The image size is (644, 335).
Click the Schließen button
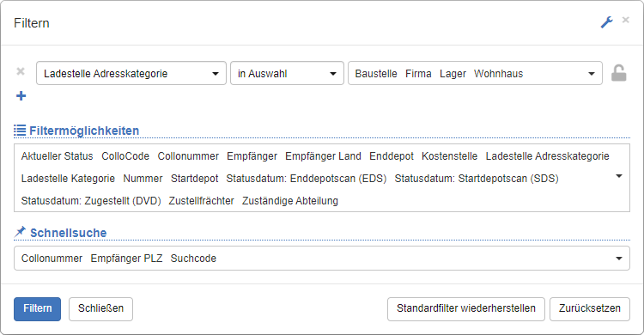(x=100, y=308)
